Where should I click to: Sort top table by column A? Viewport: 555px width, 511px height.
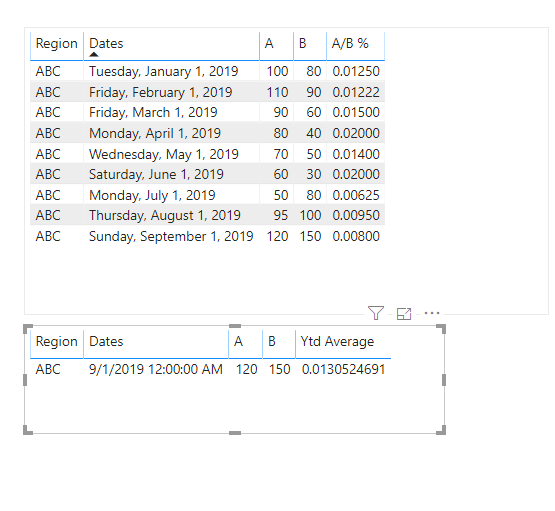pos(269,44)
